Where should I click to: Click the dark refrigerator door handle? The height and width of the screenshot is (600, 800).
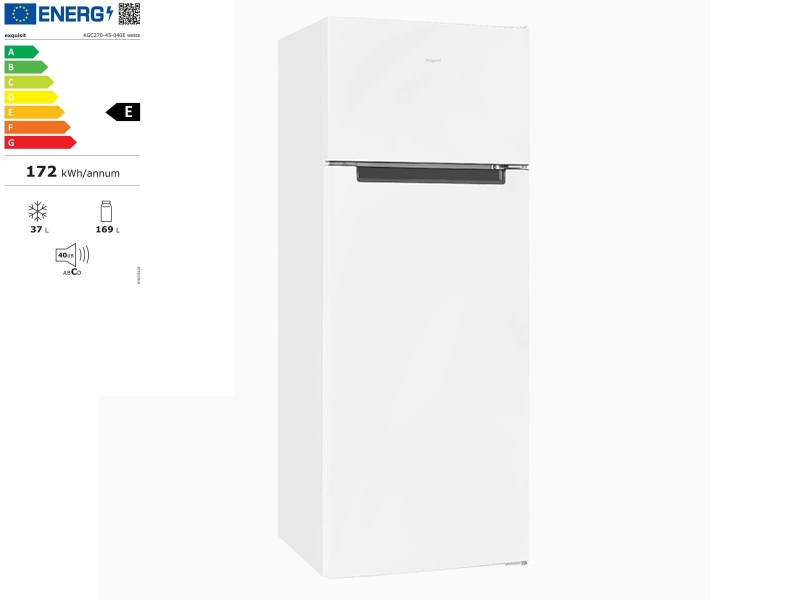point(431,174)
